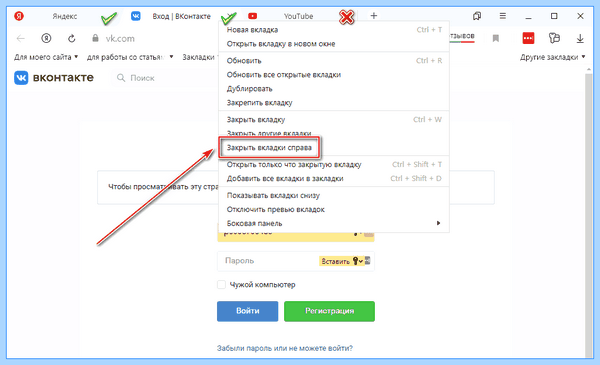Click the magnifier icon in VK search

point(121,78)
